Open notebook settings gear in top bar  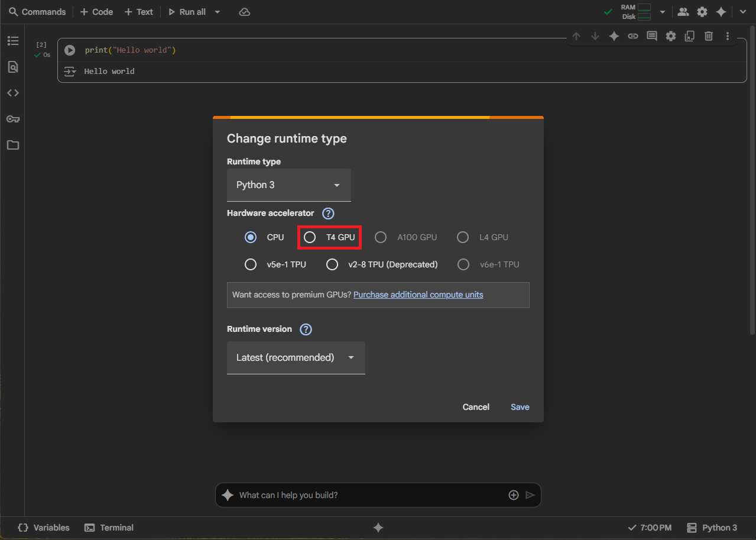tap(702, 12)
